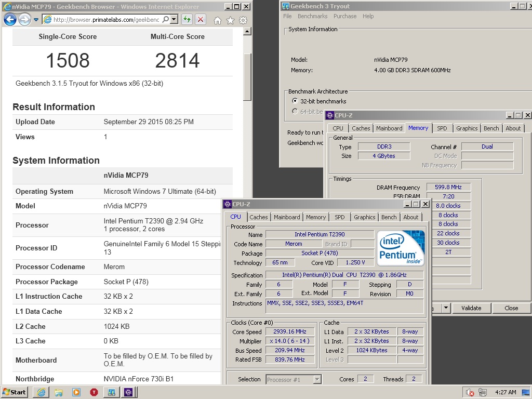532x399 pixels.
Task: Click the IE address bar URL field
Action: (106, 20)
